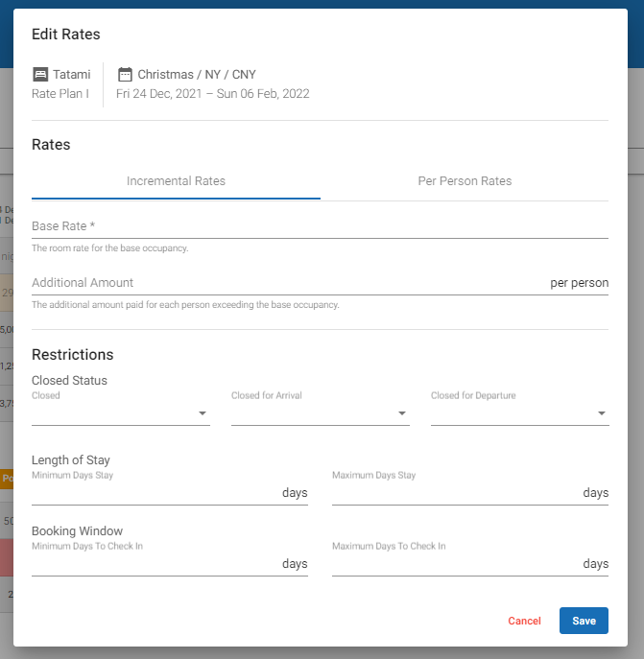This screenshot has height=659, width=644.
Task: Focus the Base Rate input field
Action: [x=320, y=226]
